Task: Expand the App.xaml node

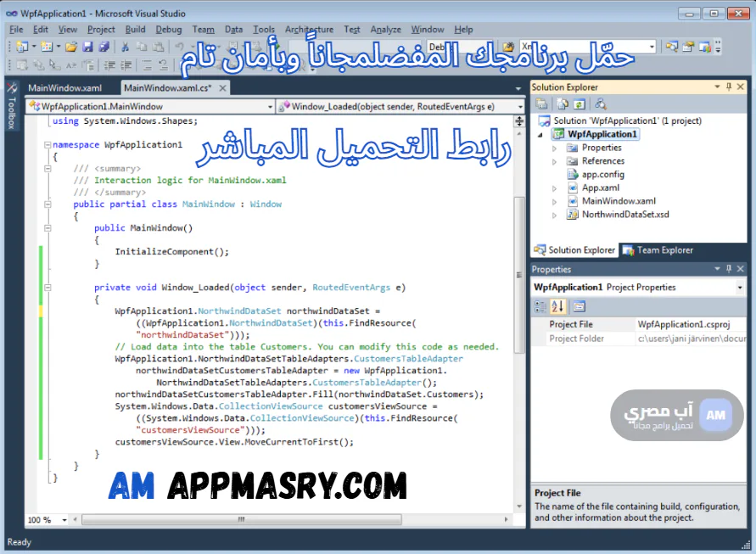Action: click(554, 188)
